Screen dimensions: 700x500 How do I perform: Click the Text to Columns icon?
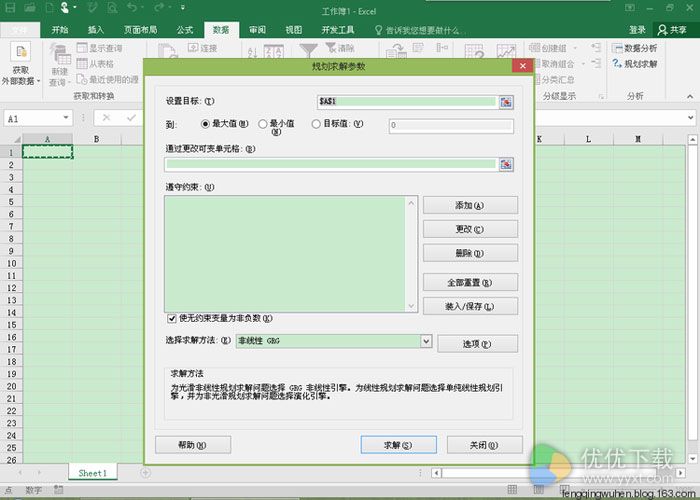(x=396, y=51)
